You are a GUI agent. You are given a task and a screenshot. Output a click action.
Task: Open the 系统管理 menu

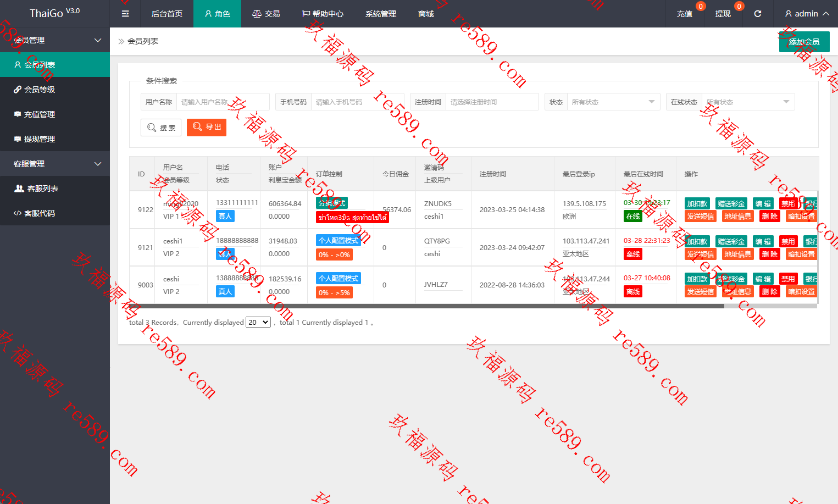(x=381, y=14)
